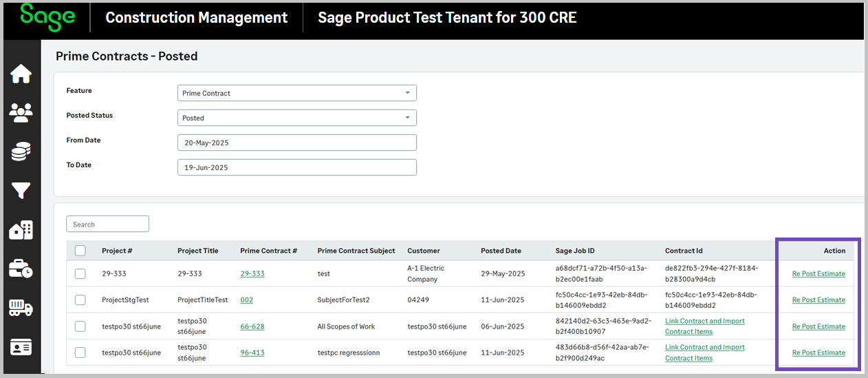Viewport: 868px width, 378px height.
Task: Click the Sage logo
Action: tap(47, 17)
